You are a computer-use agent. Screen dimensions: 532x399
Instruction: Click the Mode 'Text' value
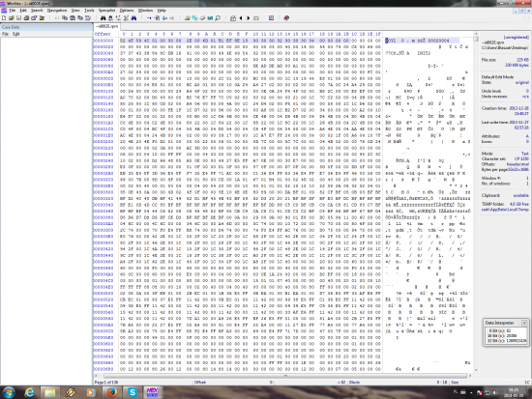[x=525, y=154]
